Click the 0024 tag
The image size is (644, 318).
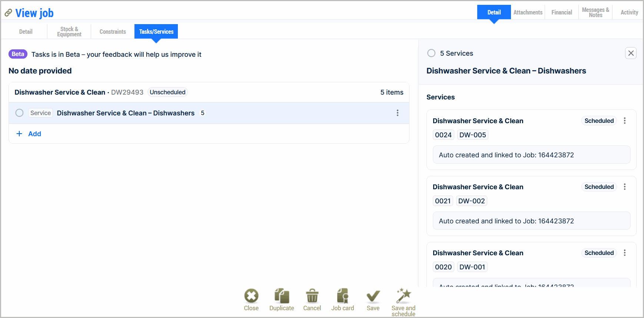coord(444,135)
